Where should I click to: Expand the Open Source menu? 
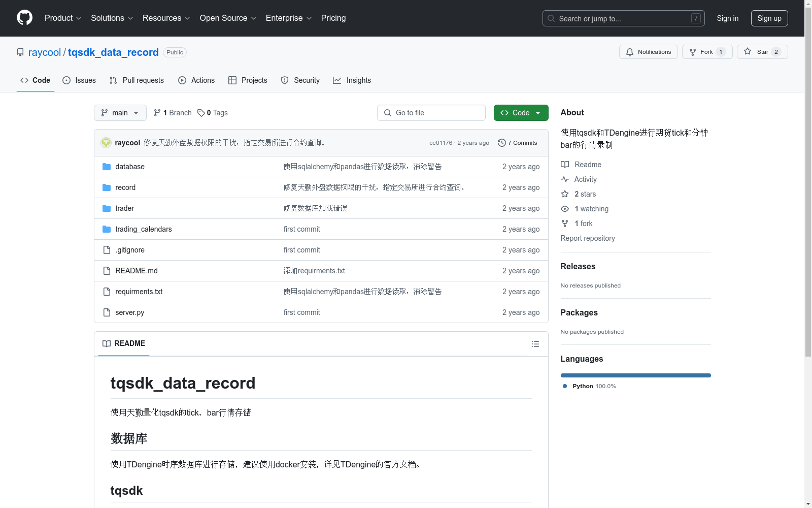pyautogui.click(x=228, y=18)
